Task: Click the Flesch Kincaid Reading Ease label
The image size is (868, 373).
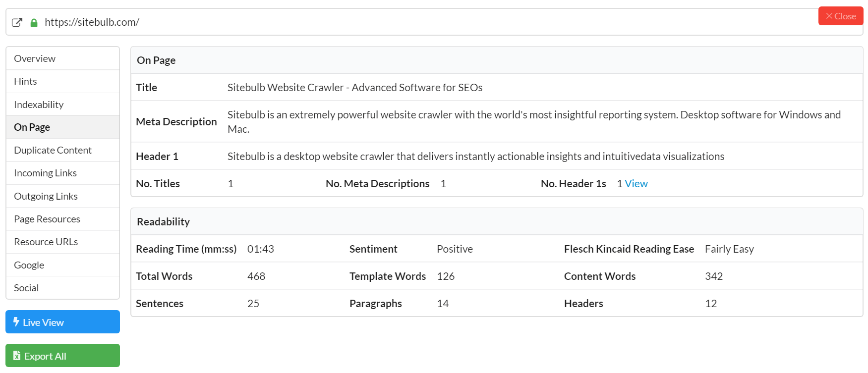Action: click(x=629, y=249)
